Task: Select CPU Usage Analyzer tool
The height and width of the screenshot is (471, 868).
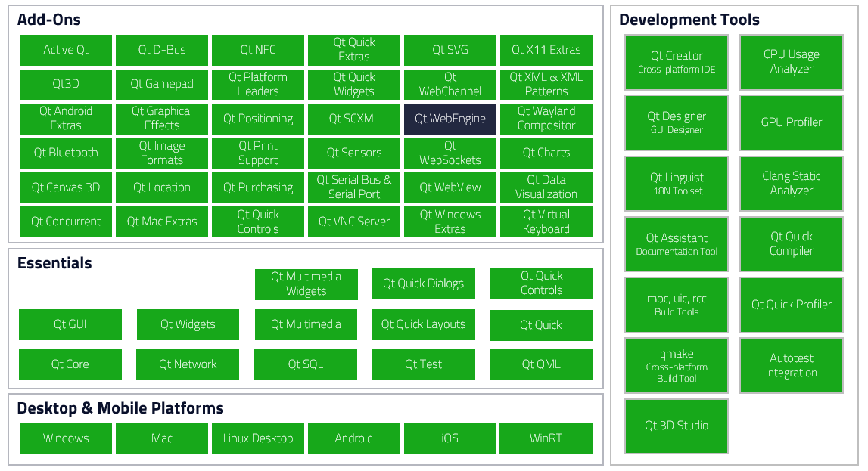Action: pos(792,62)
